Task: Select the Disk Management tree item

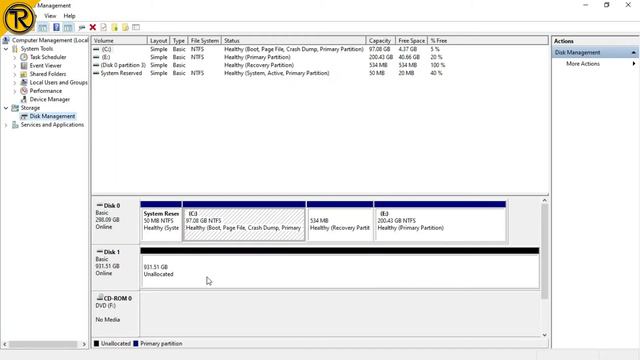Action: [x=52, y=116]
